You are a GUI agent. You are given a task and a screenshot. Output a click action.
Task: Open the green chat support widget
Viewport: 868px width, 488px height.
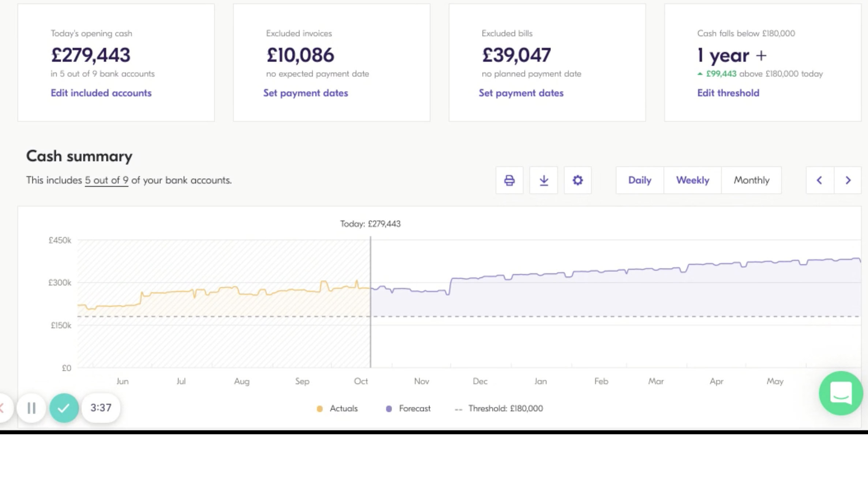841,393
